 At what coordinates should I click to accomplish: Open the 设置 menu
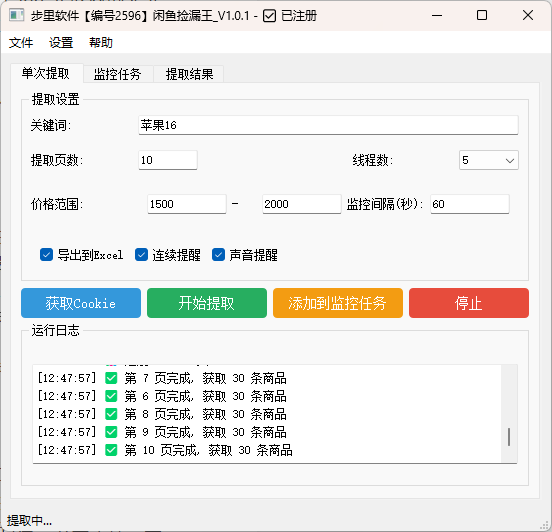coord(61,43)
